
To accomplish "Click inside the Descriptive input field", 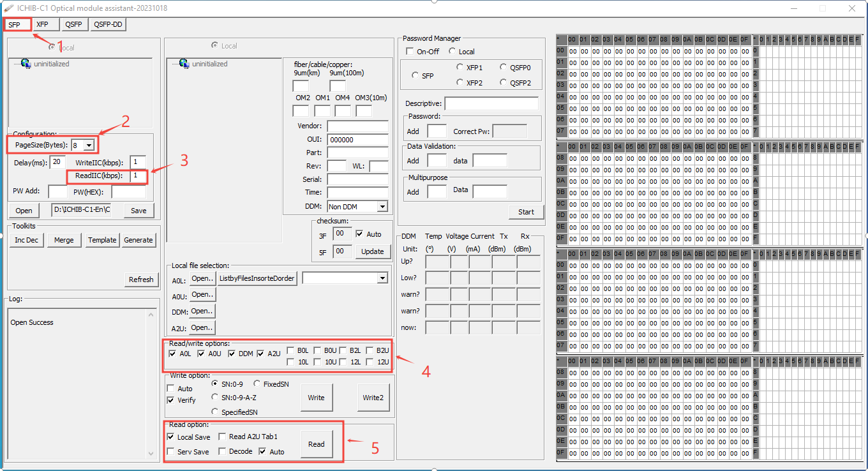I will point(491,103).
